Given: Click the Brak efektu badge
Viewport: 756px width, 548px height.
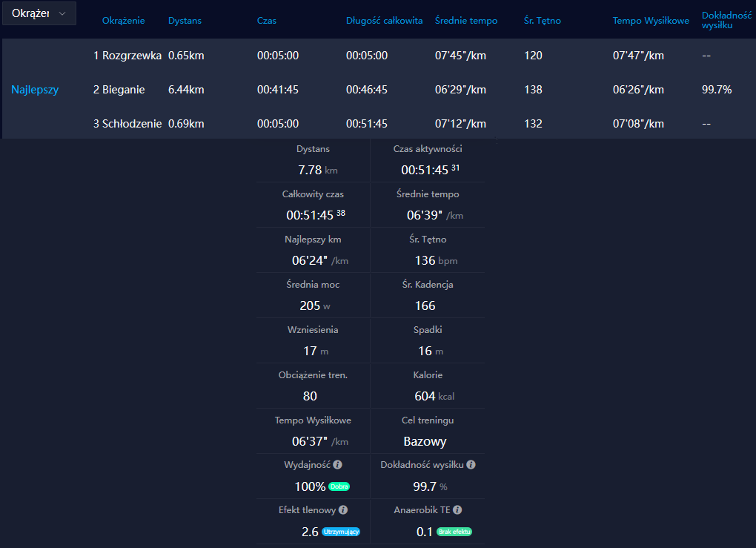Looking at the screenshot, I should 454,532.
